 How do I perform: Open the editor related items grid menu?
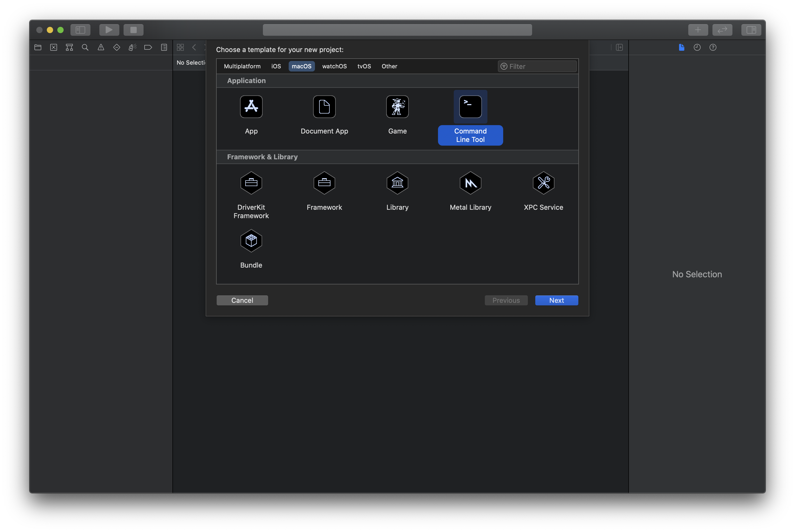(x=180, y=48)
